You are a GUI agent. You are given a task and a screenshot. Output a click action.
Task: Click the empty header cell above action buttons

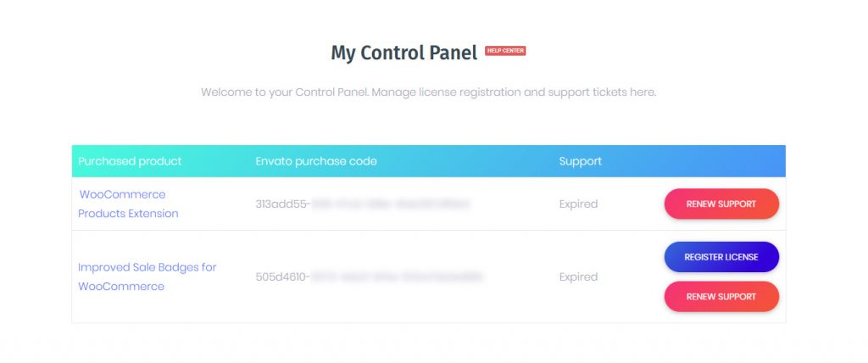[x=721, y=161]
